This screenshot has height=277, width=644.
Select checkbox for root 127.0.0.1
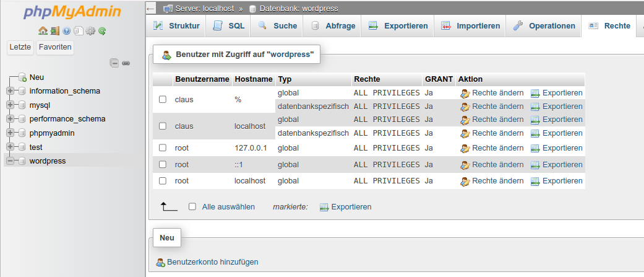tap(163, 147)
